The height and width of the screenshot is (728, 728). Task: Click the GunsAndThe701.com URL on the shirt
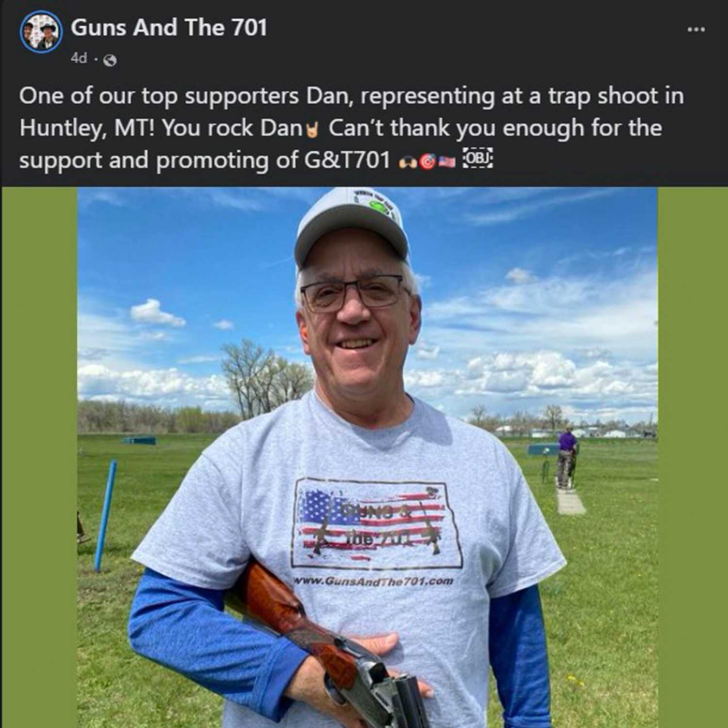pyautogui.click(x=374, y=580)
